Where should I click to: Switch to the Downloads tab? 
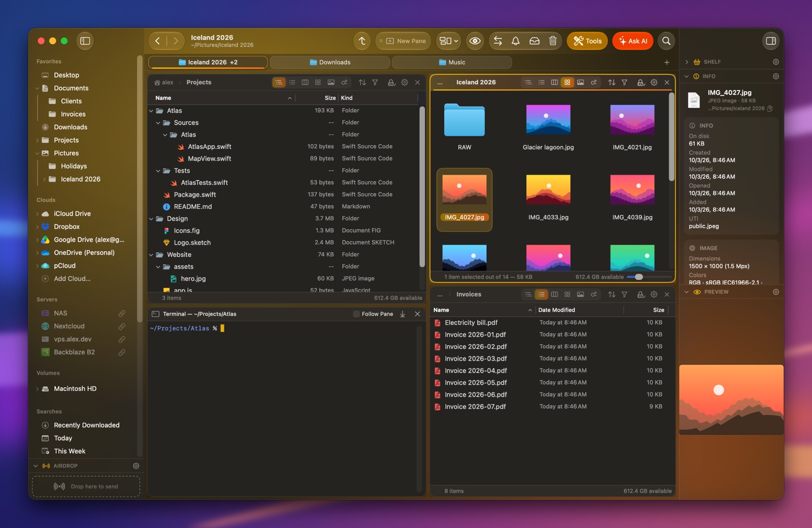tap(330, 62)
